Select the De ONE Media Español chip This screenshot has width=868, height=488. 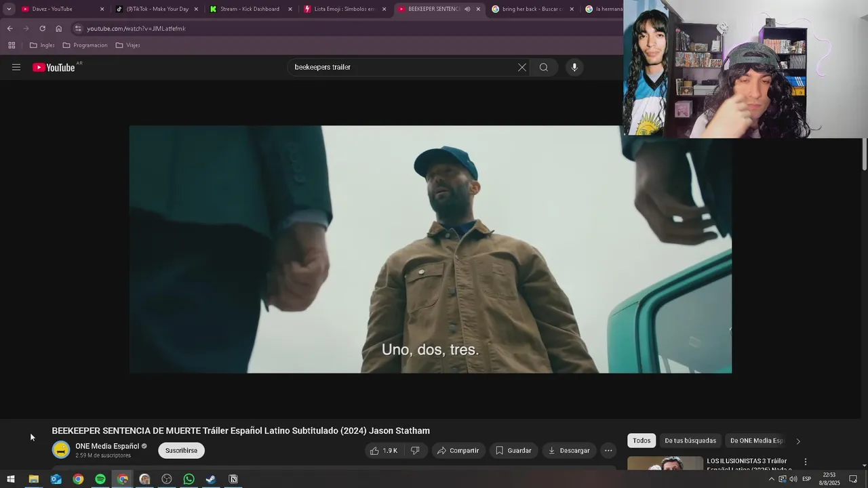pos(756,441)
